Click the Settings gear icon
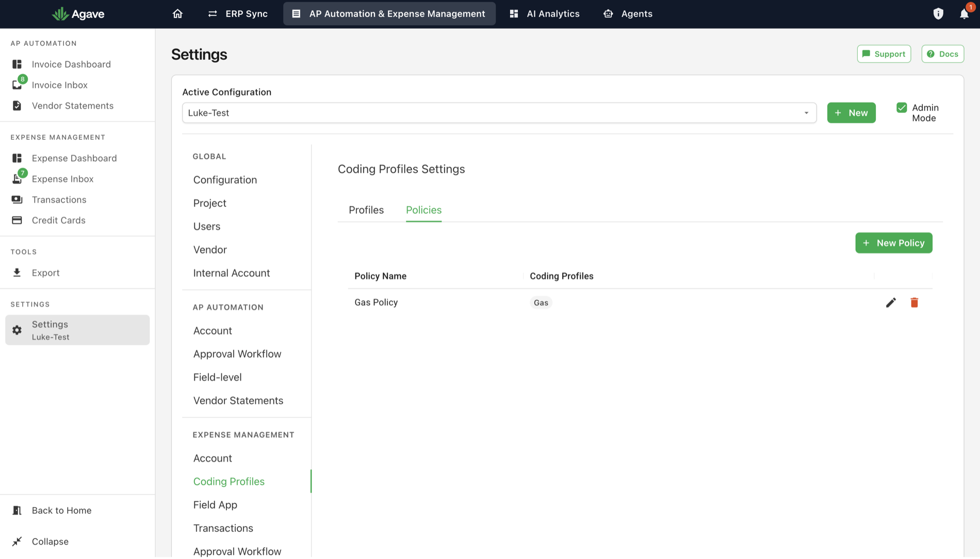Screen dimensions: 980x559 coord(17,330)
